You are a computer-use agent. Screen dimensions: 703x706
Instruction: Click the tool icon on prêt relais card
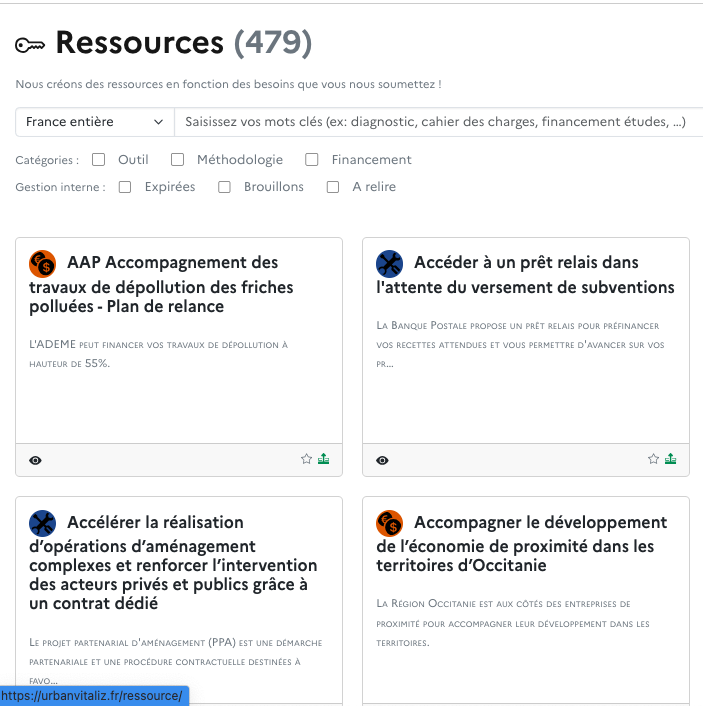coord(389,263)
